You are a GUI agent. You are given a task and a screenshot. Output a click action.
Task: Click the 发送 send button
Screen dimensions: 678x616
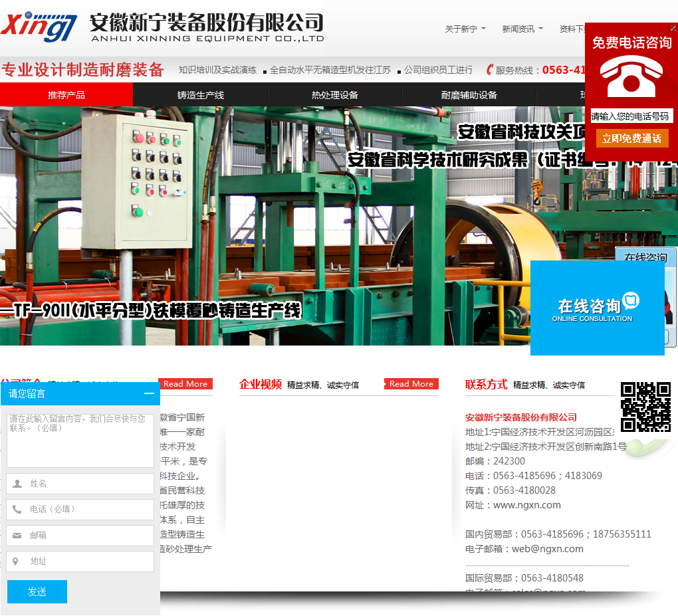tap(37, 591)
